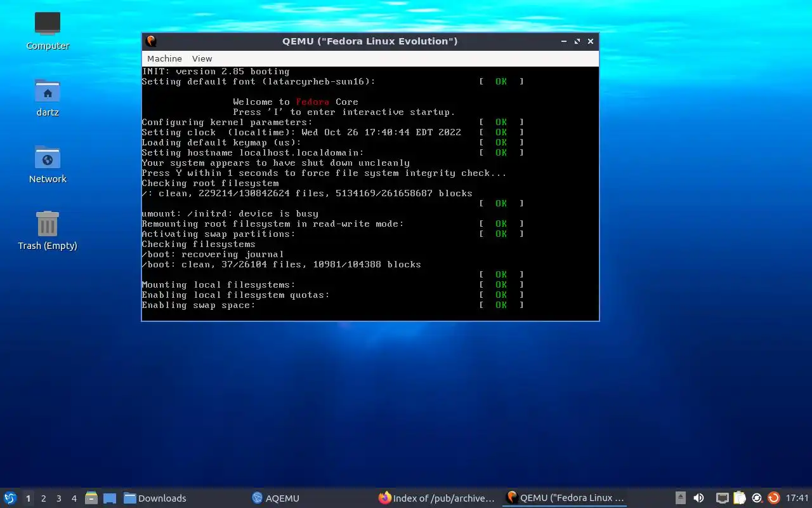Click the red 'Fedora' word in the welcome line
The height and width of the screenshot is (508, 812).
(x=312, y=102)
